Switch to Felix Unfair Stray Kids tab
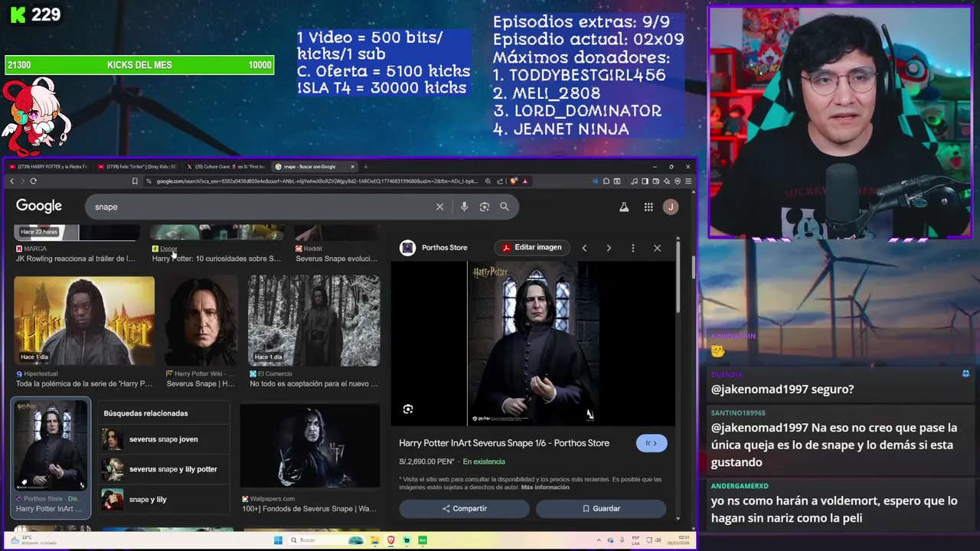Viewport: 980px width, 551px height. coord(138,166)
